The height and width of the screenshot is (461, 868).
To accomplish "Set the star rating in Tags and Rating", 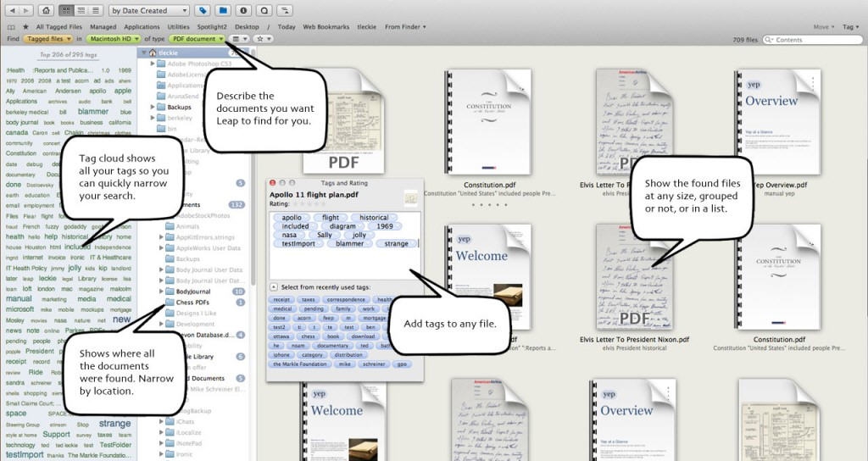I will [x=309, y=203].
